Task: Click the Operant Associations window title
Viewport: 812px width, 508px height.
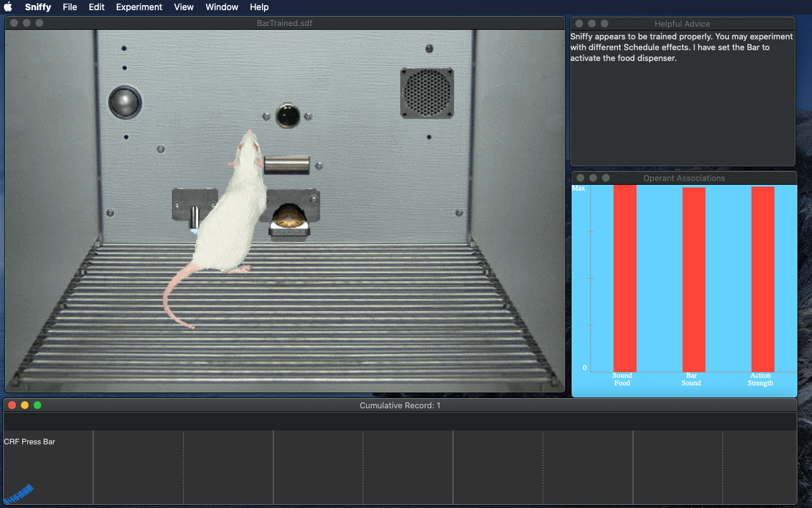Action: (684, 178)
